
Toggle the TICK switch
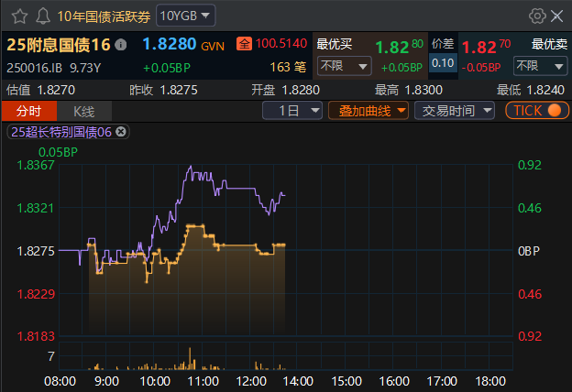coord(536,111)
